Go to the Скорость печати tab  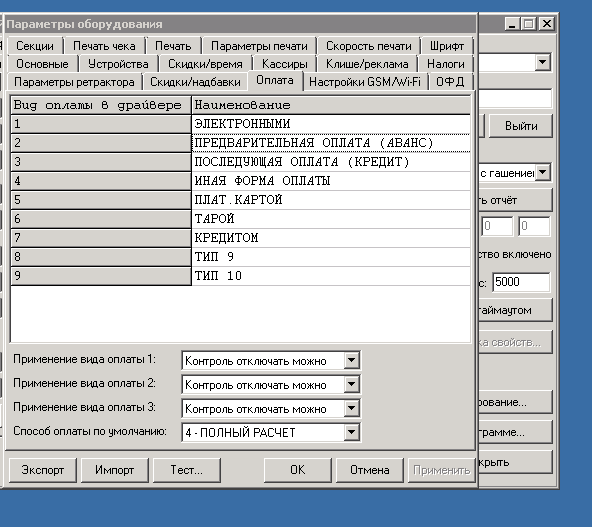pyautogui.click(x=368, y=46)
